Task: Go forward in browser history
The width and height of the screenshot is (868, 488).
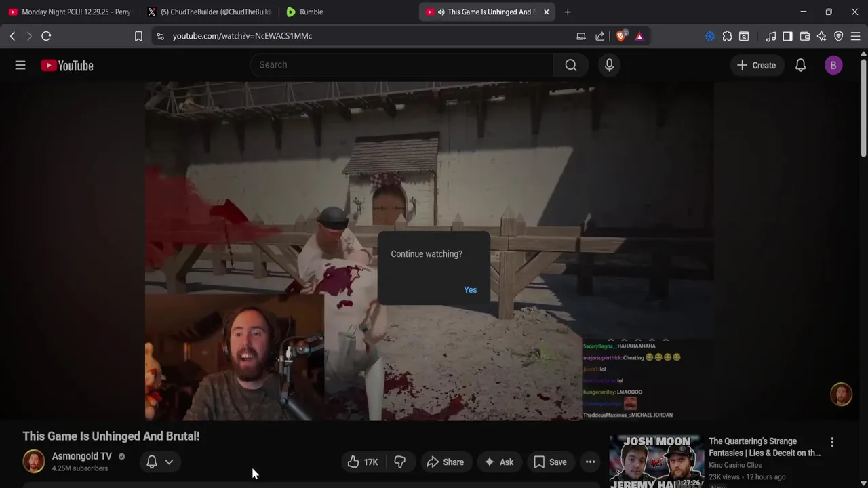Action: point(29,36)
